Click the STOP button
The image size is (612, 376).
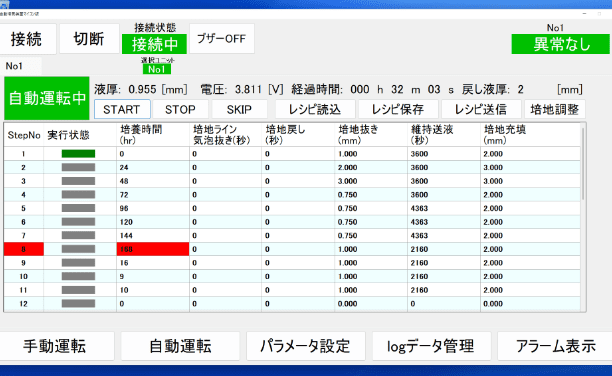tap(180, 109)
